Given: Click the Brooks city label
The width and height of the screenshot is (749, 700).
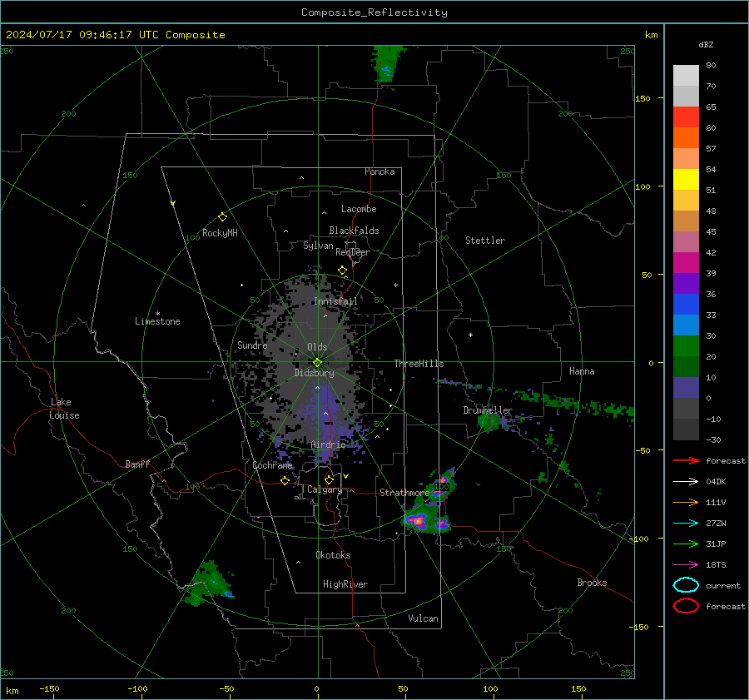Looking at the screenshot, I should tap(592, 583).
